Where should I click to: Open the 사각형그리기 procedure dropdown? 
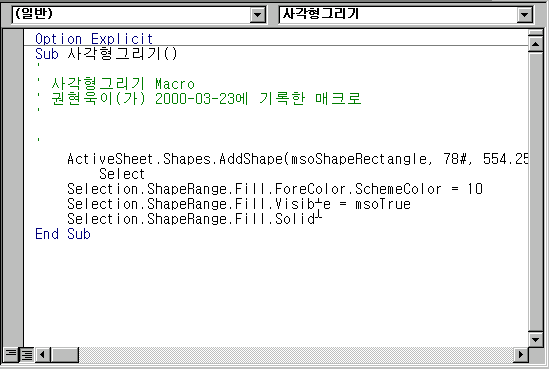coord(524,15)
